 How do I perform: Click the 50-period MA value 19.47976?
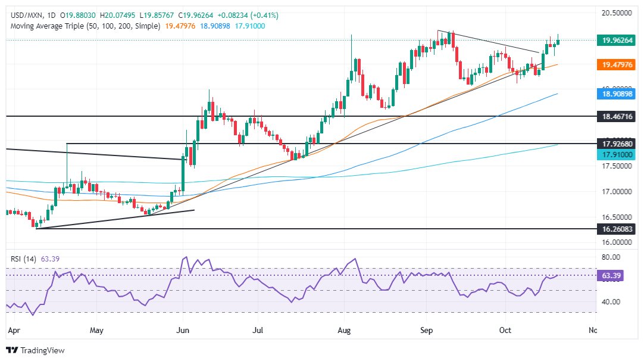point(180,26)
